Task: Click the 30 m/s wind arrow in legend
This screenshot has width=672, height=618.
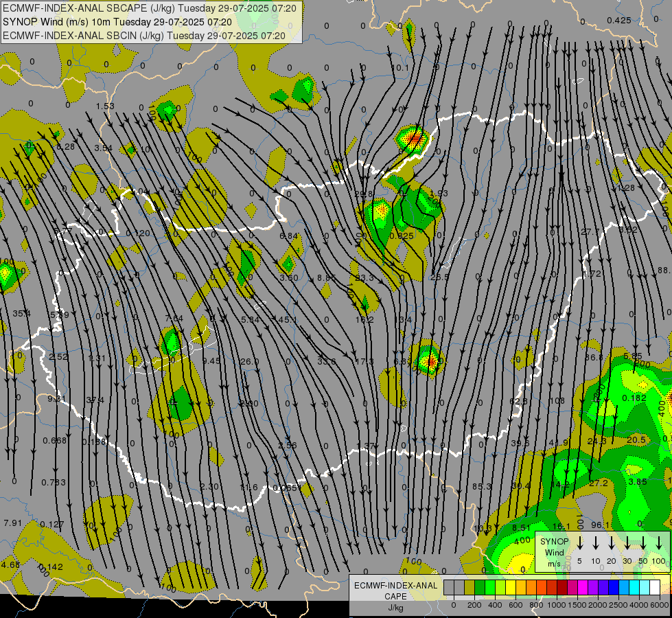Action: click(627, 543)
